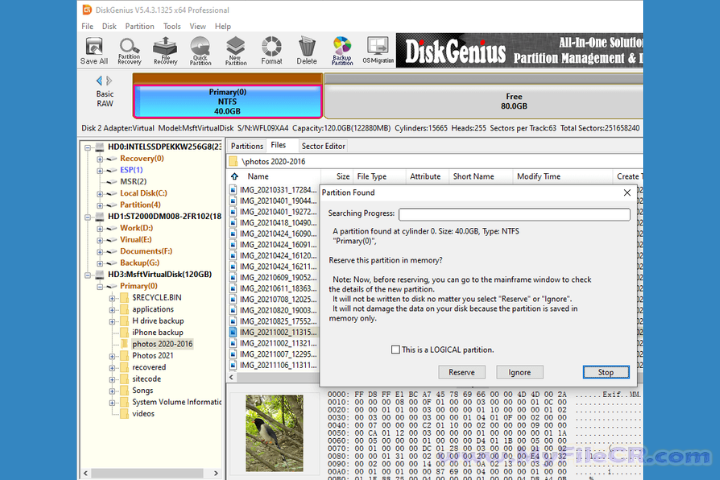Click the videos folder icon
The height and width of the screenshot is (480, 720).
pyautogui.click(x=124, y=414)
